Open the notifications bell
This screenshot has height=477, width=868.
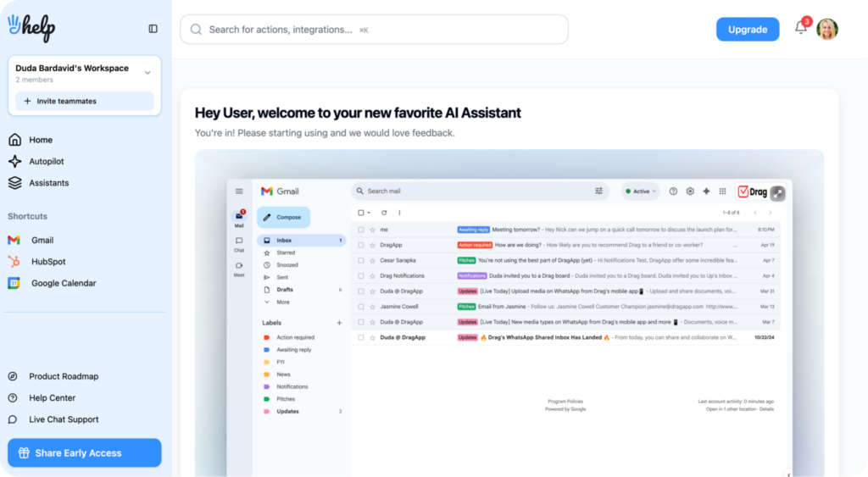(x=800, y=28)
